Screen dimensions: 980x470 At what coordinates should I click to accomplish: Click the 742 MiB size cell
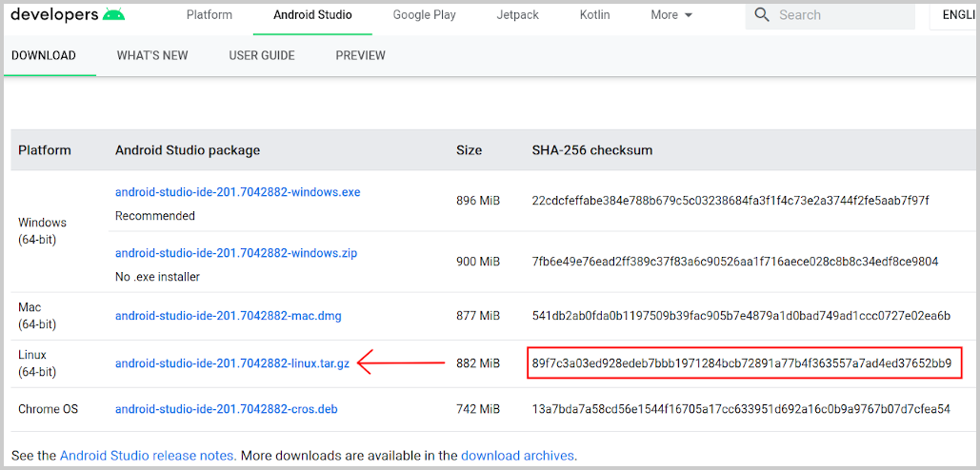click(x=478, y=409)
